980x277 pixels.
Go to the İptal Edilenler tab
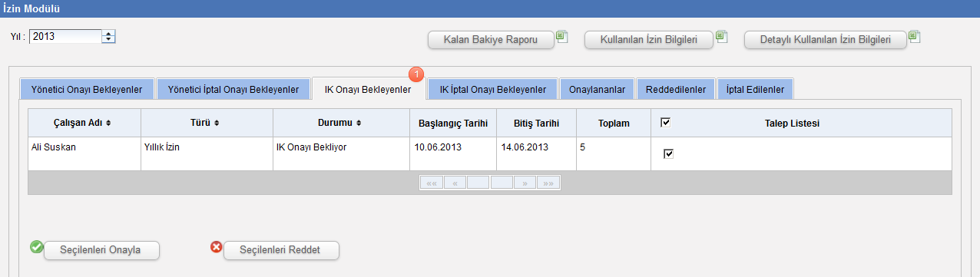pyautogui.click(x=756, y=90)
